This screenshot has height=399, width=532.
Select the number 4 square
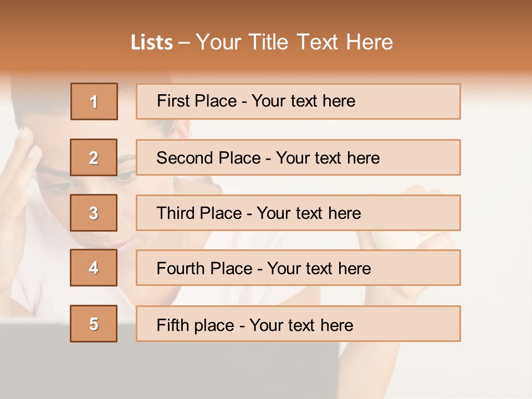click(94, 268)
